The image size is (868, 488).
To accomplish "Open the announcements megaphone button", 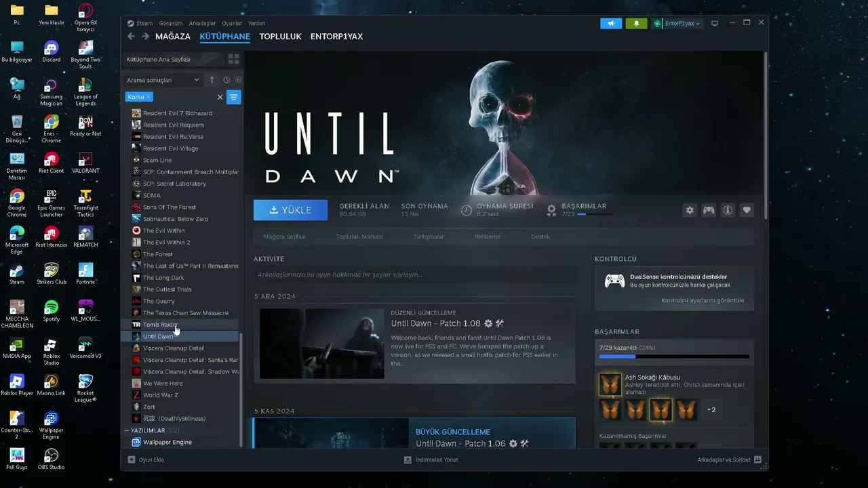I will (x=611, y=23).
